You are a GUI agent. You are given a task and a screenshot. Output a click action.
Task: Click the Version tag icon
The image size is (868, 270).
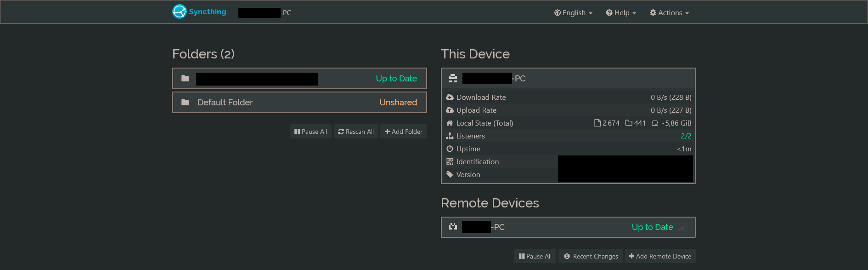[x=450, y=174]
